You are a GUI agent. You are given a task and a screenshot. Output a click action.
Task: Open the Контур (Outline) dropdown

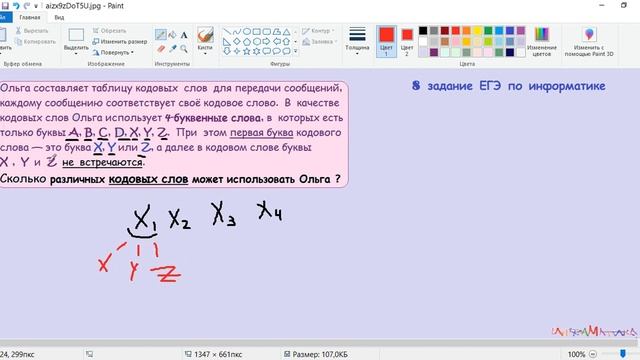point(318,31)
